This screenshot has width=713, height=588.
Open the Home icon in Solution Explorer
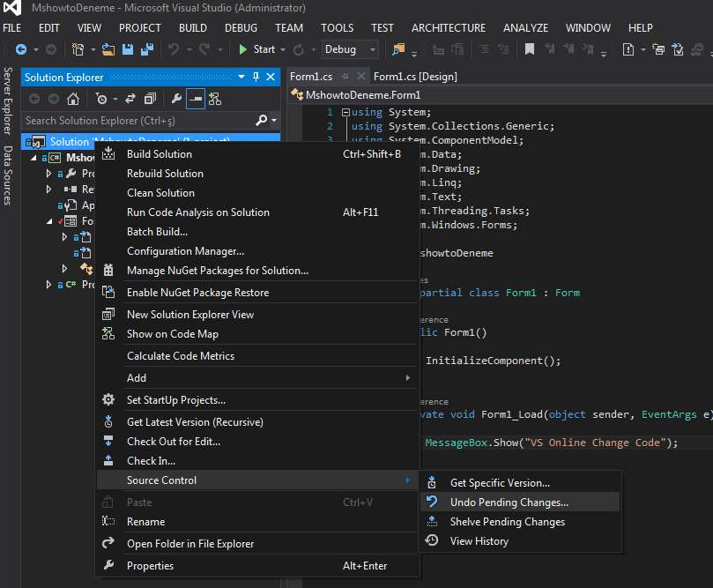coord(73,99)
